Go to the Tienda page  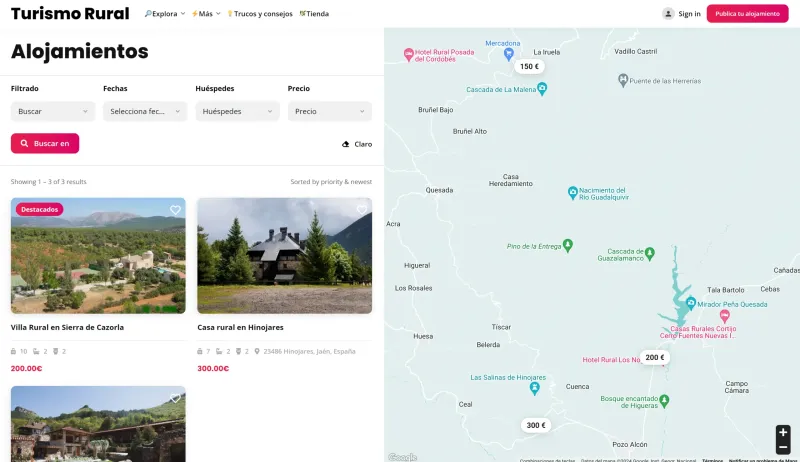[314, 14]
